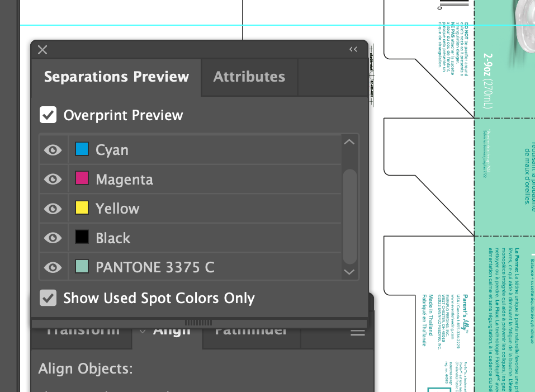Hide the PANTONE 3375 C plate
535x392 pixels.
(53, 267)
